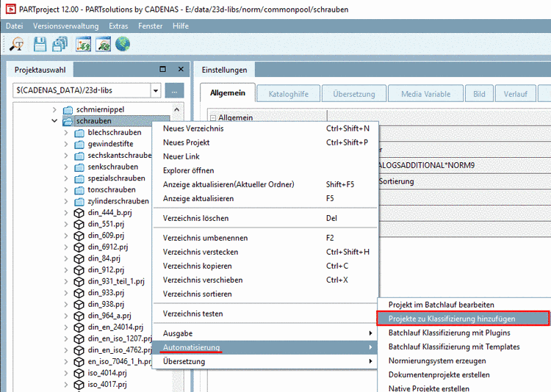This screenshot has height=392, width=551.
Task: Click the path input field
Action: pyautogui.click(x=82, y=90)
